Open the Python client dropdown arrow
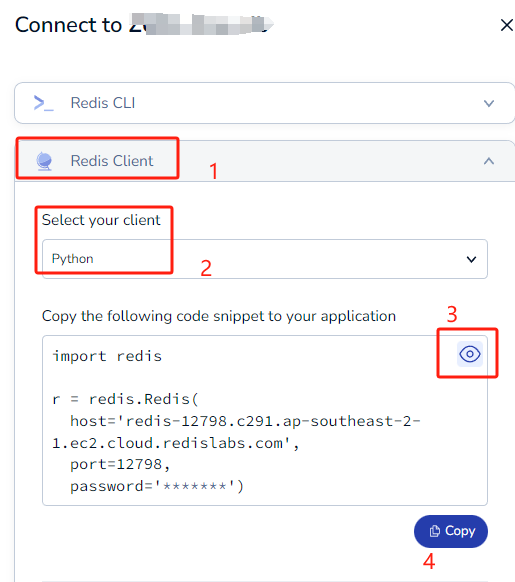The height and width of the screenshot is (582, 515). tap(471, 259)
